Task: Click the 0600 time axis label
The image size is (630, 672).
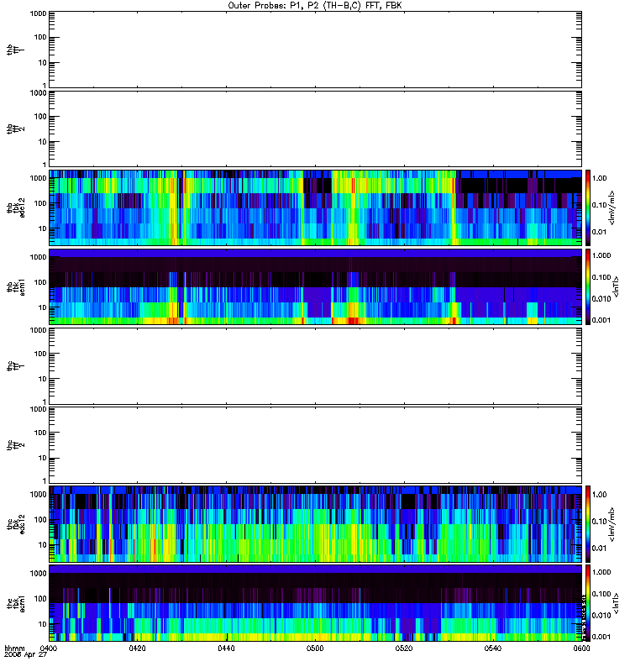Action: click(x=581, y=648)
